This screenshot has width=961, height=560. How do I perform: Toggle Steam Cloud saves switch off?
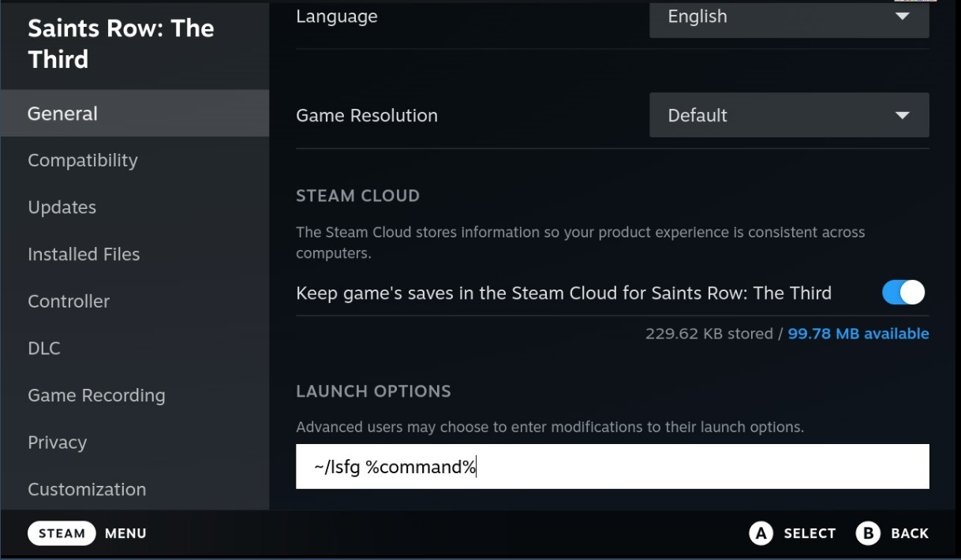pyautogui.click(x=903, y=293)
